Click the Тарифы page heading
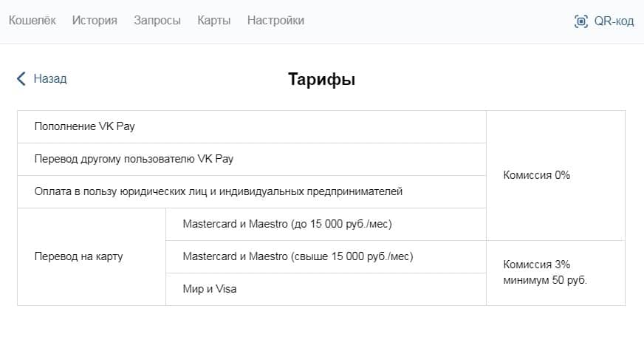Viewport: 644px width, 351px height. coord(321,79)
